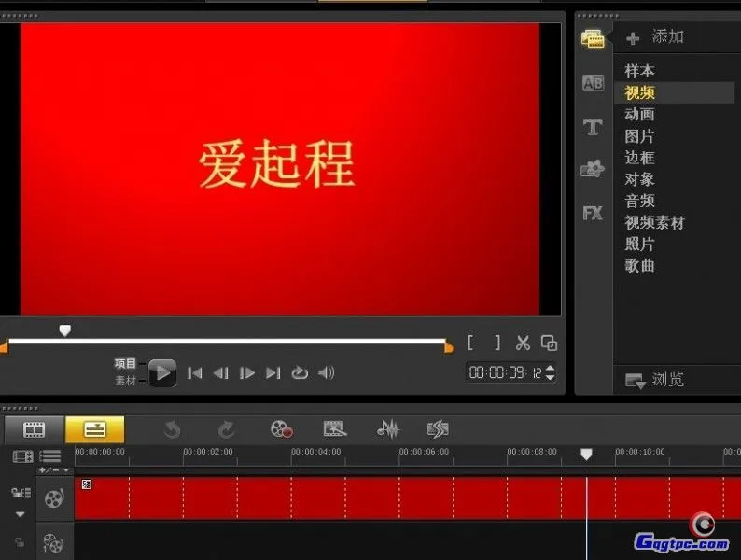Screen dimensions: 741x560
Task: Click the 浏览 browse button
Action: click(654, 380)
